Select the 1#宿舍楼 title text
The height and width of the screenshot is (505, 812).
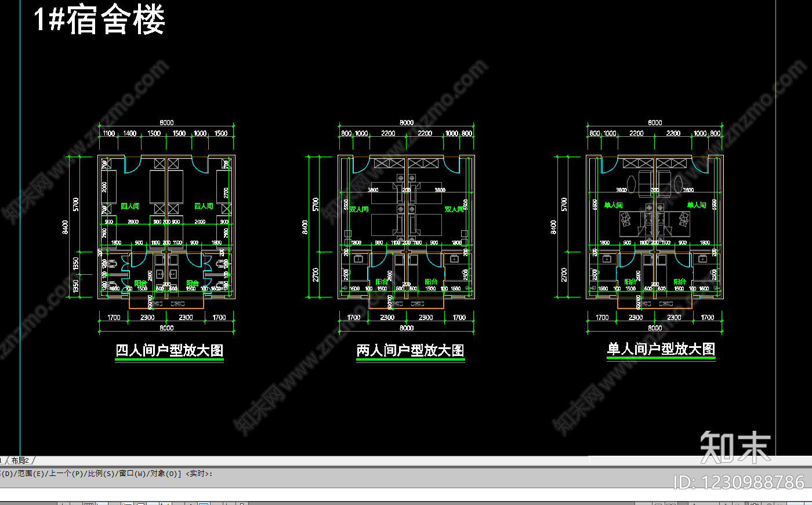pyautogui.click(x=99, y=20)
